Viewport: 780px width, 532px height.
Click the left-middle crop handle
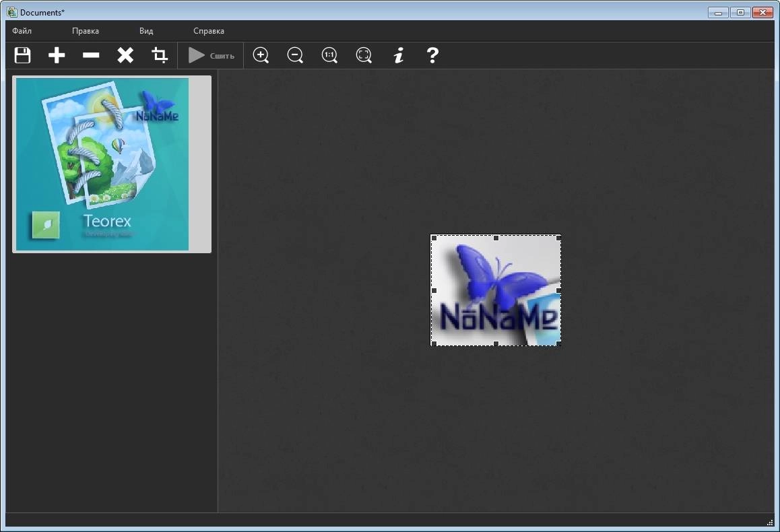[434, 290]
